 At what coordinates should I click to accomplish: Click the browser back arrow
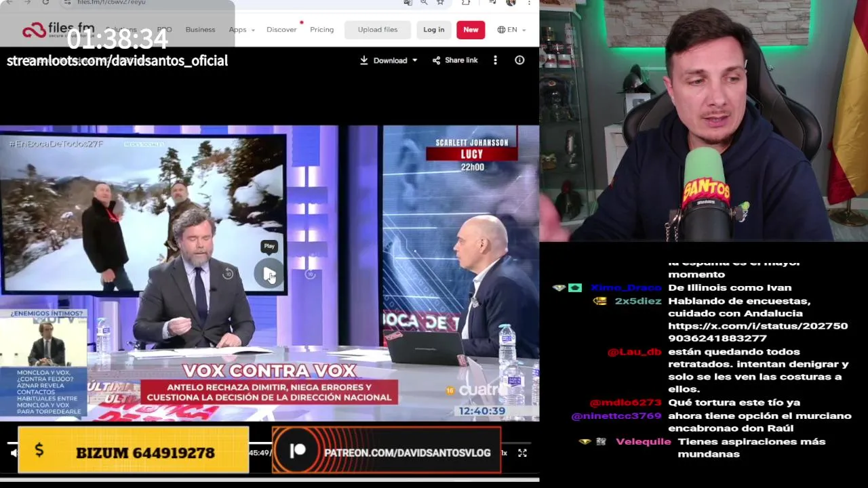[x=10, y=2]
